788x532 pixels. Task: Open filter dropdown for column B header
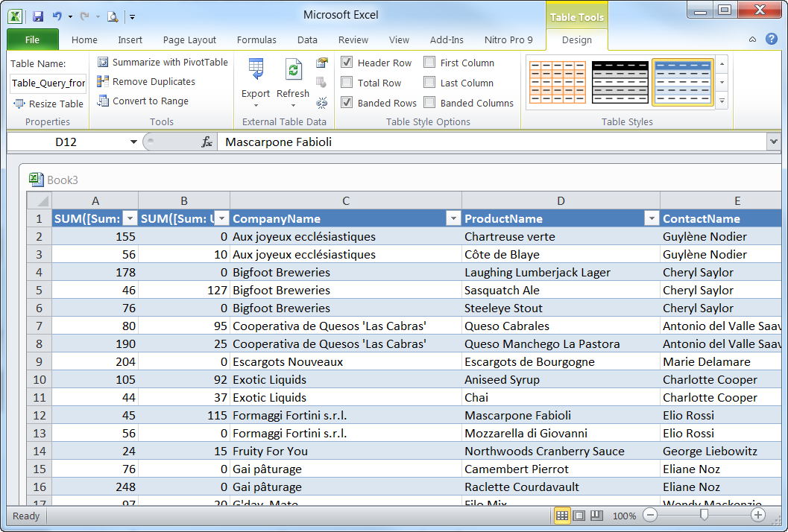click(x=221, y=218)
